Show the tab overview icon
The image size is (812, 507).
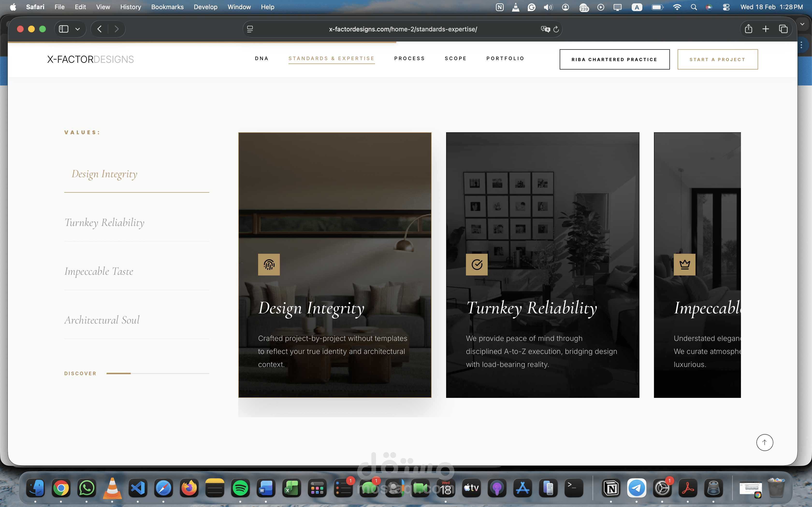[x=783, y=29]
